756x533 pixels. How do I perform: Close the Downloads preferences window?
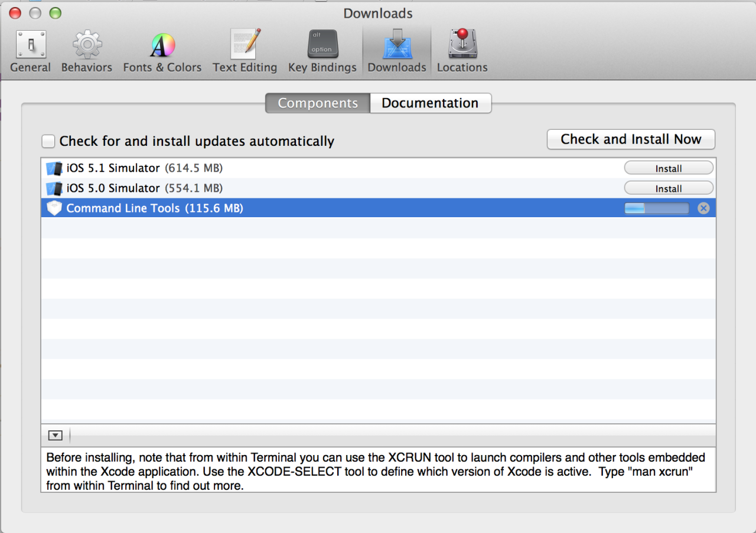click(x=15, y=13)
